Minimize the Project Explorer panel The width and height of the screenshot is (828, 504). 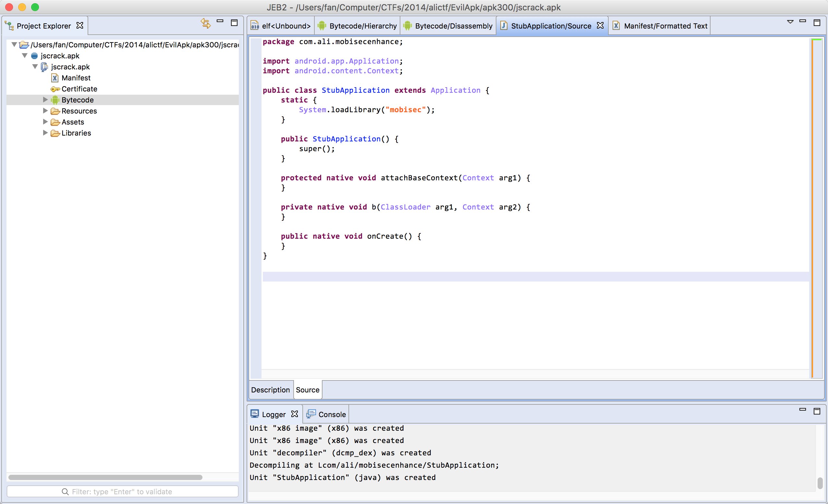[x=220, y=21]
